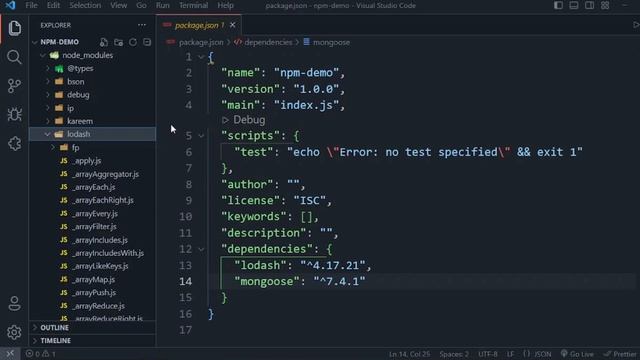Open the Manage gear settings icon
The height and width of the screenshot is (360, 640).
click(x=15, y=332)
